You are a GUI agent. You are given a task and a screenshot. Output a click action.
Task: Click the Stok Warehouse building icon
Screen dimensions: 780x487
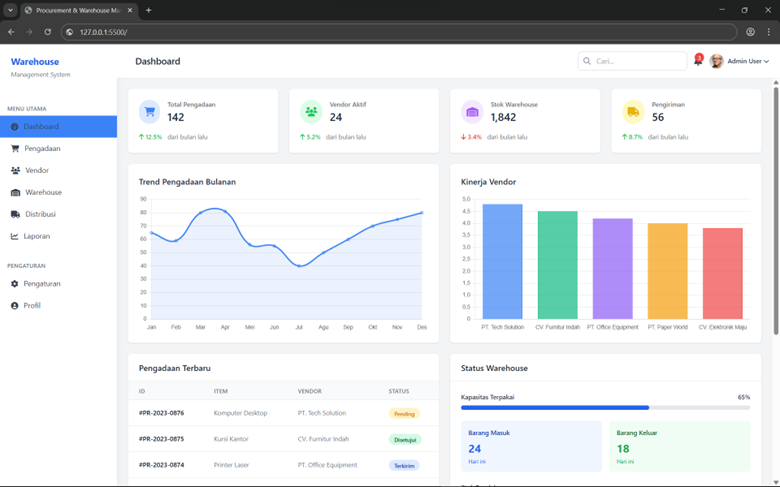[472, 112]
